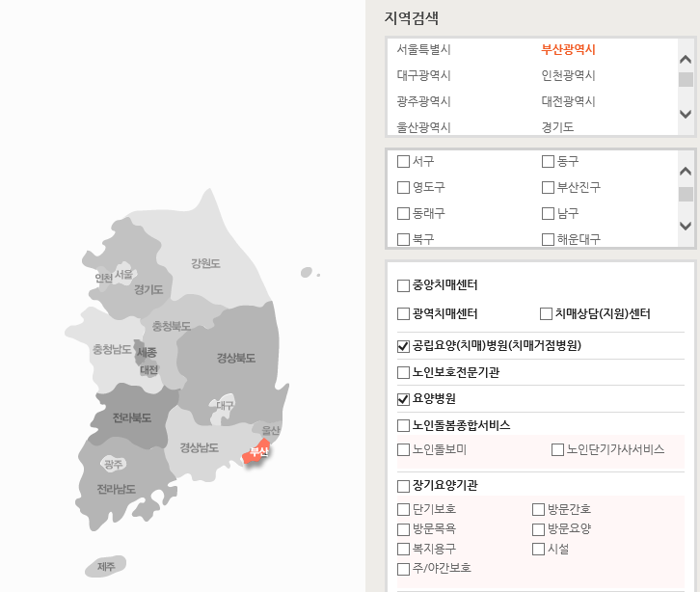Screen dimensions: 700x592
Task: Check the 동구 district checkbox
Action: pos(548,161)
